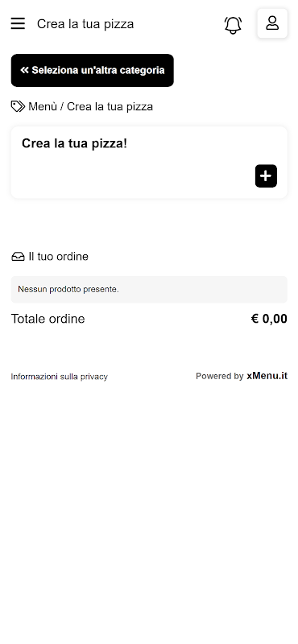The width and height of the screenshot is (298, 644).
Task: Visit the xMenu.it powered-by link
Action: tap(267, 376)
